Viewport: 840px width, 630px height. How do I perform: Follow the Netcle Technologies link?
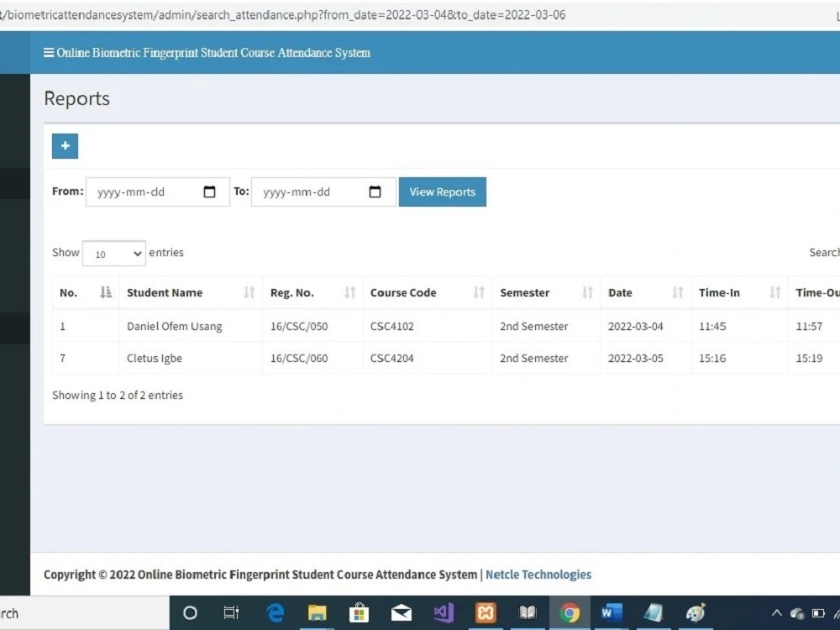[538, 575]
